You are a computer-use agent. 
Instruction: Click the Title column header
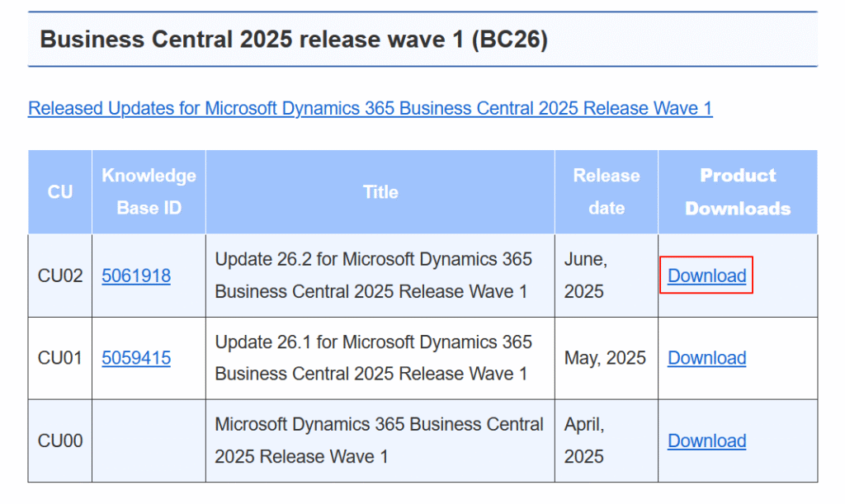click(x=380, y=192)
